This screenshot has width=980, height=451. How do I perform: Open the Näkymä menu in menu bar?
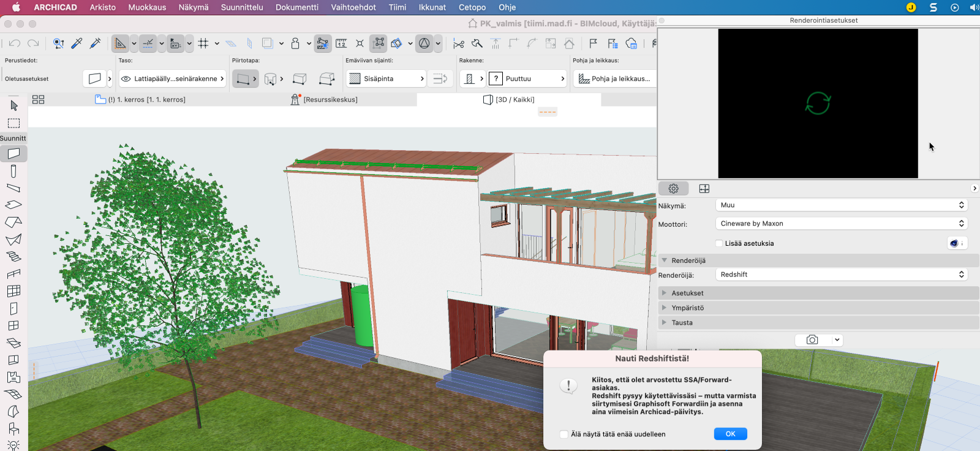click(x=194, y=7)
